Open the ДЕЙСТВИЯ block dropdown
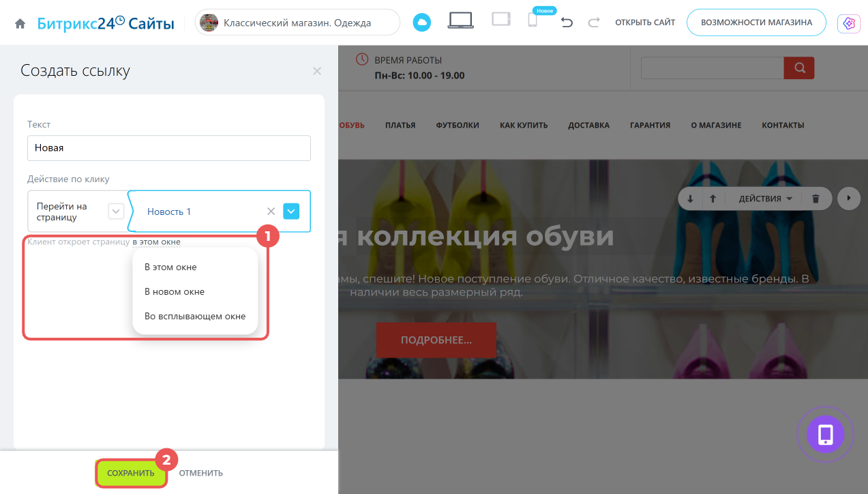 pyautogui.click(x=766, y=199)
